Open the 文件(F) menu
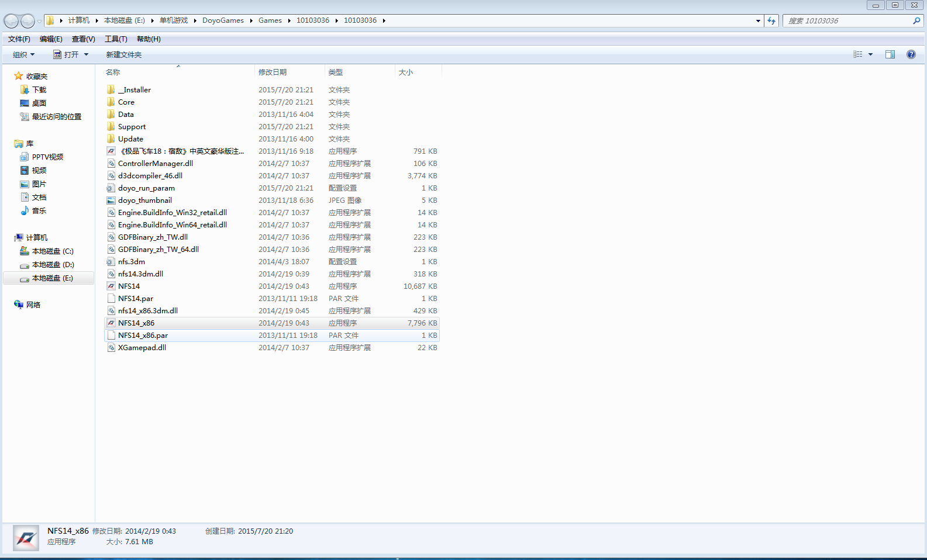 pyautogui.click(x=19, y=39)
